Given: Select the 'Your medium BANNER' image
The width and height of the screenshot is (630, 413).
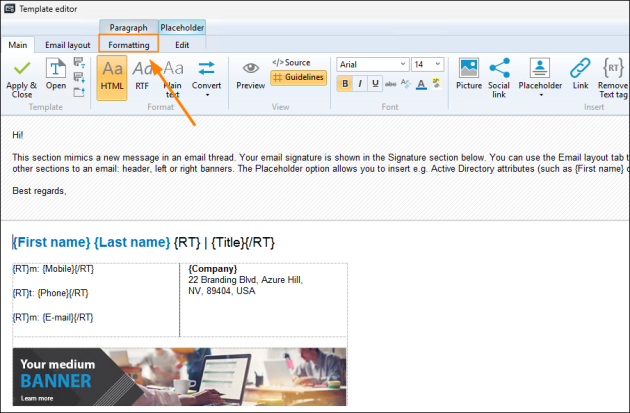Looking at the screenshot, I should [179, 377].
